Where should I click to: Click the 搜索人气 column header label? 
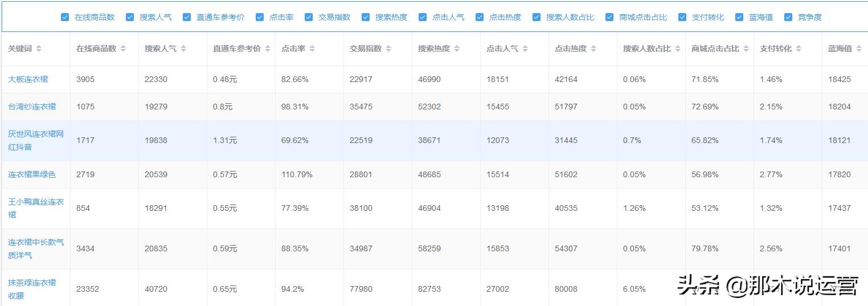coord(161,48)
